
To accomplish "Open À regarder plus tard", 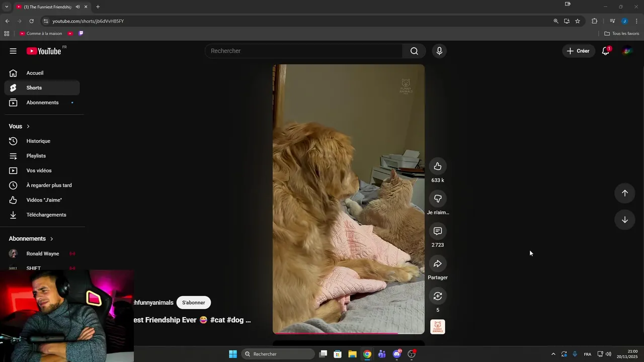I will [42, 186].
